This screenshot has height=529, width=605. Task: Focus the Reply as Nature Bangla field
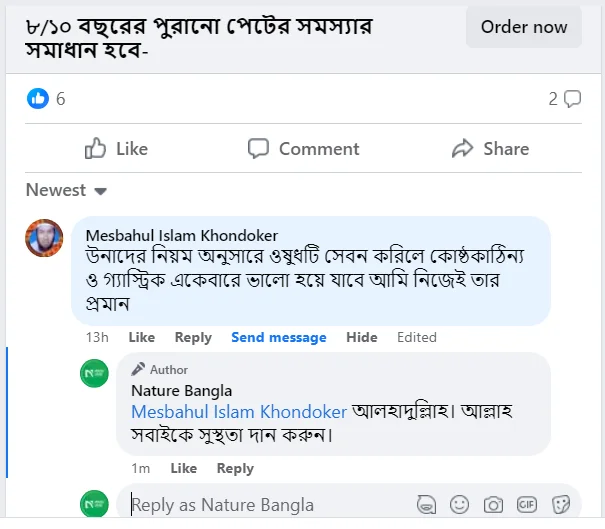point(260,504)
